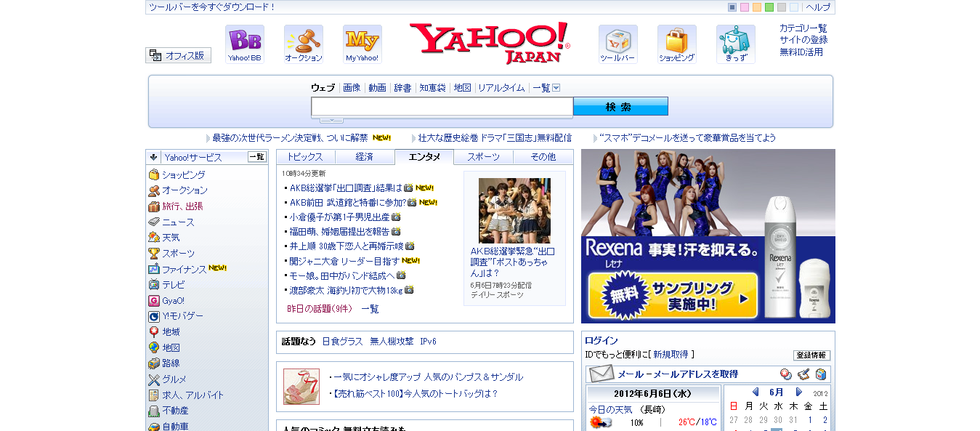Choose the dark blue page color swatch
The image size is (980, 431).
tap(732, 7)
